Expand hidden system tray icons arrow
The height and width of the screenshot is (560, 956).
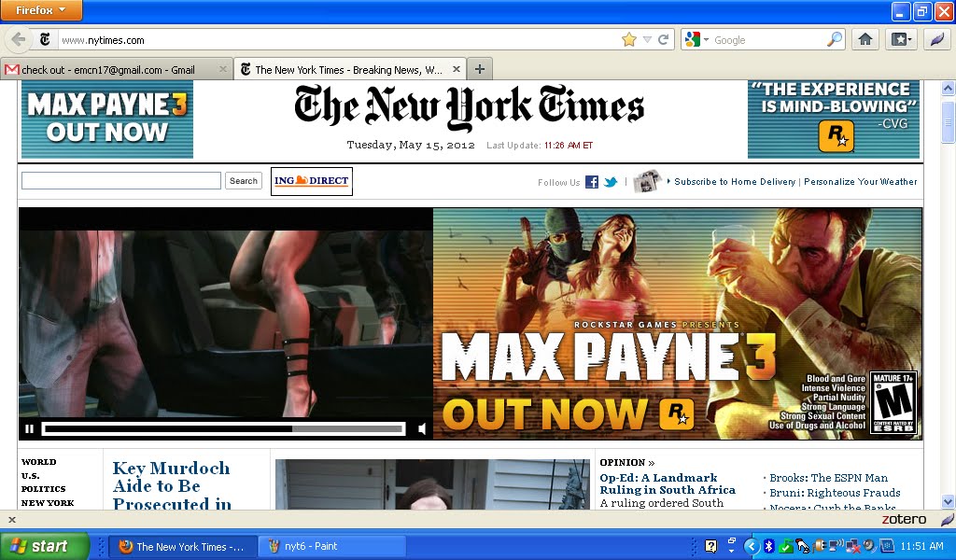752,546
